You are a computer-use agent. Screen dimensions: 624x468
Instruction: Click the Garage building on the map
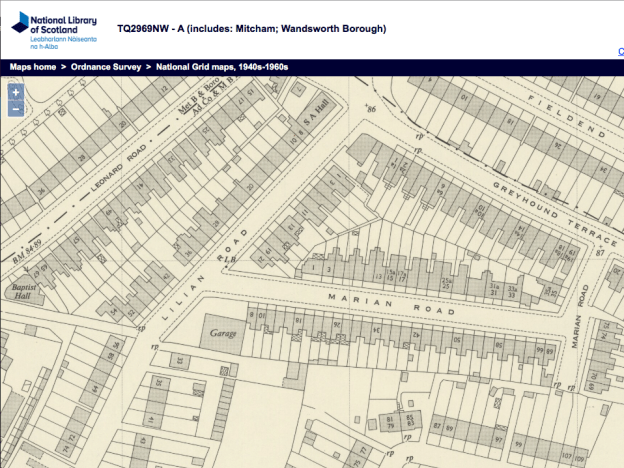point(220,332)
